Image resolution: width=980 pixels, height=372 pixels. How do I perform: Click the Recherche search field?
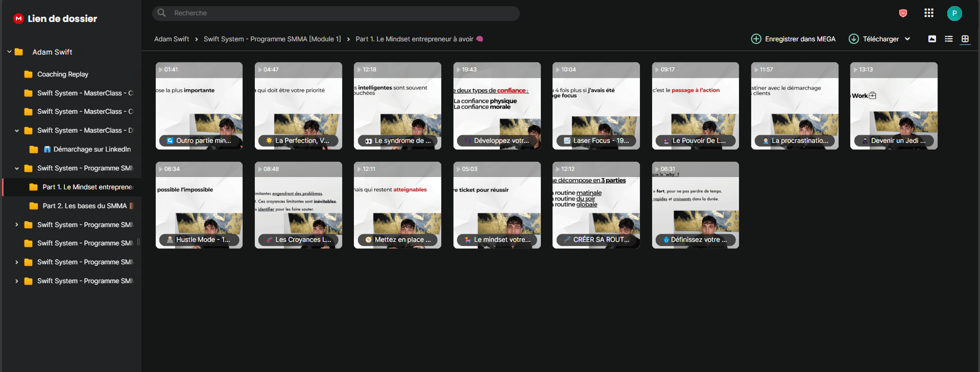point(336,13)
